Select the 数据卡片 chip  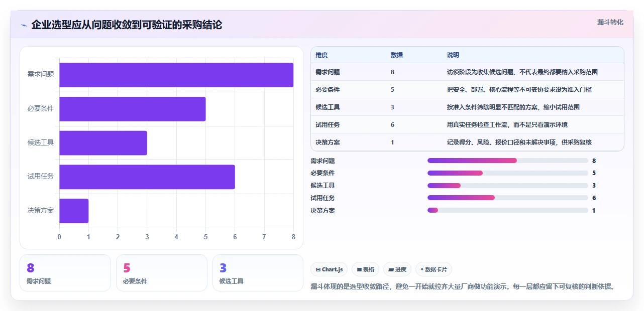coord(434,269)
